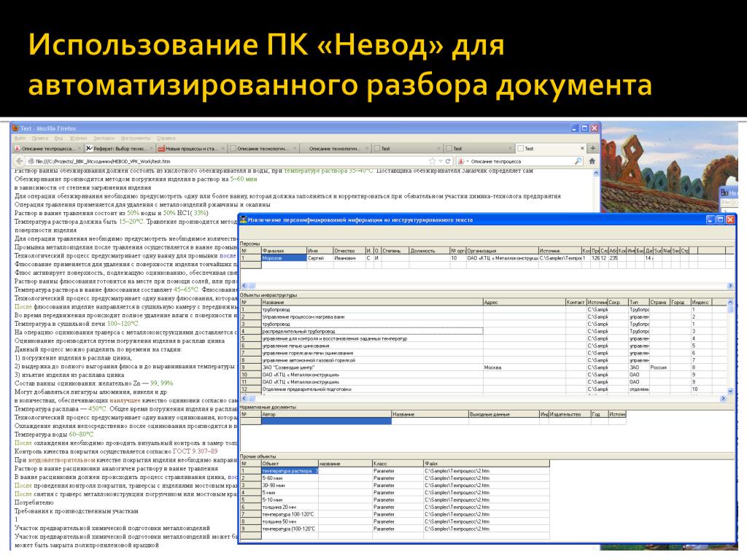Open the Файл menu in Firefox

click(20, 138)
